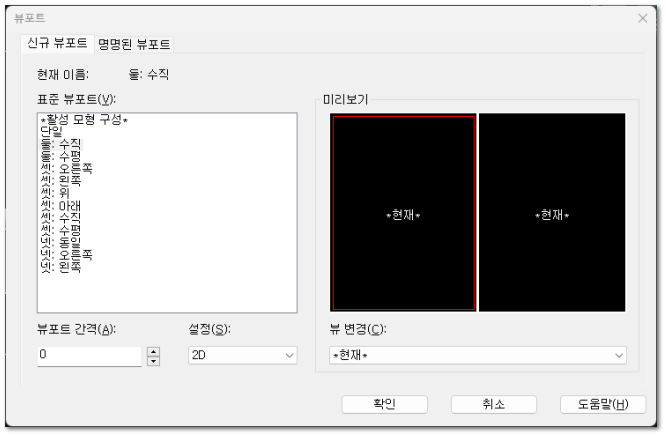The image size is (666, 436).
Task: Select the right preview viewport
Action: [552, 212]
